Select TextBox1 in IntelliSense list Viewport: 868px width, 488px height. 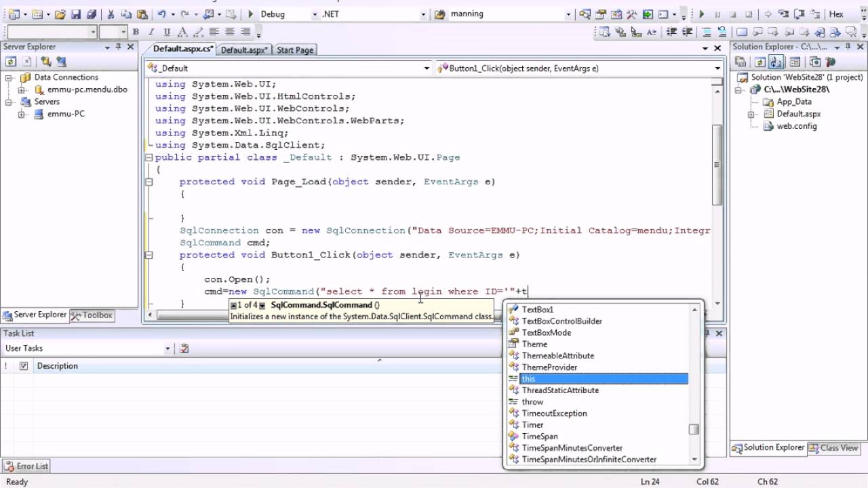(x=538, y=310)
